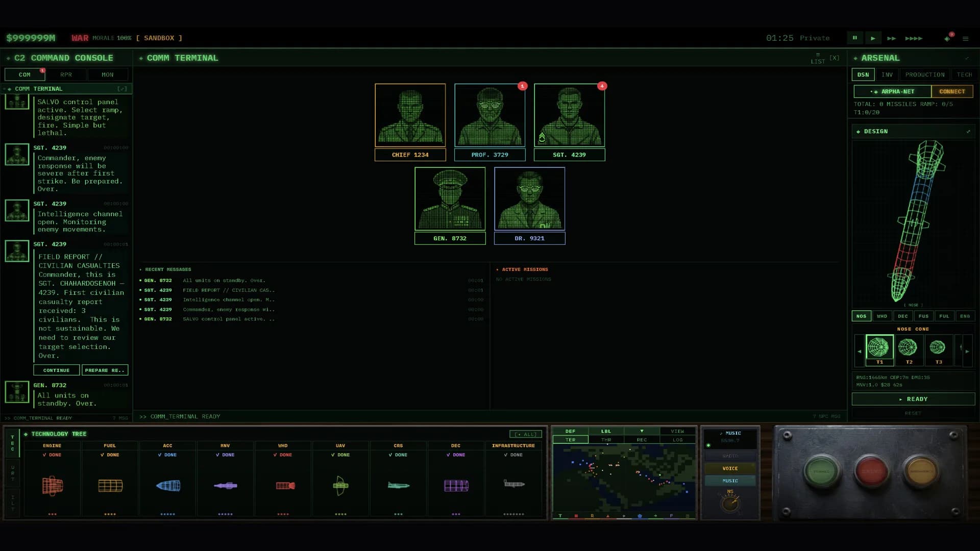Pause the game simulation
The height and width of the screenshot is (551, 980).
(854, 38)
